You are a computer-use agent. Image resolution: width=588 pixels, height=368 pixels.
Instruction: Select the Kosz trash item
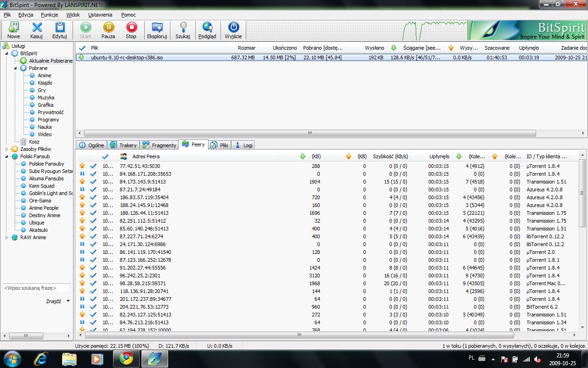34,142
